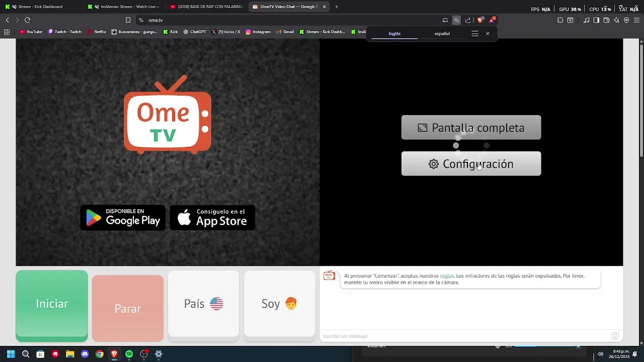Click the taskbar clock and date
This screenshot has width=644, height=362.
(x=619, y=354)
